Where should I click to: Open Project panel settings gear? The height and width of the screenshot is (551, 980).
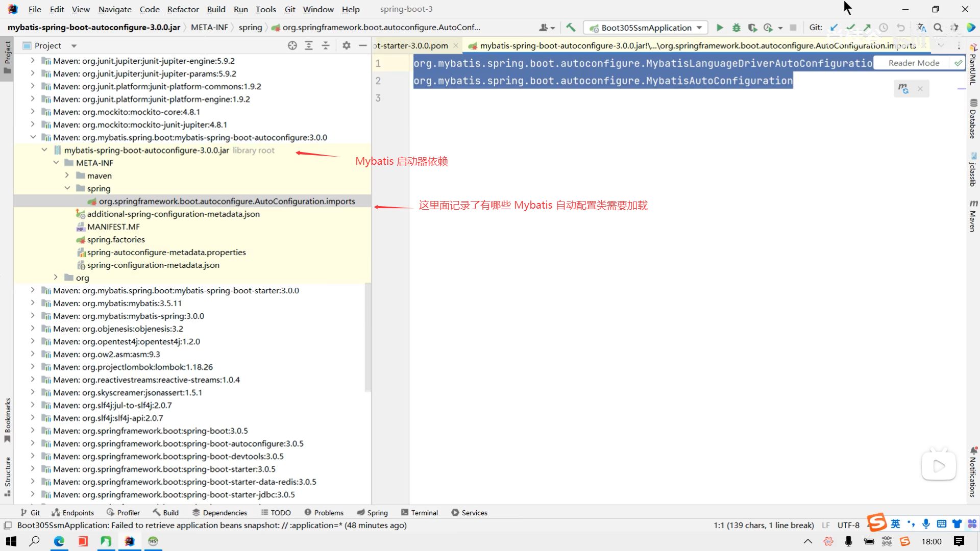click(347, 45)
